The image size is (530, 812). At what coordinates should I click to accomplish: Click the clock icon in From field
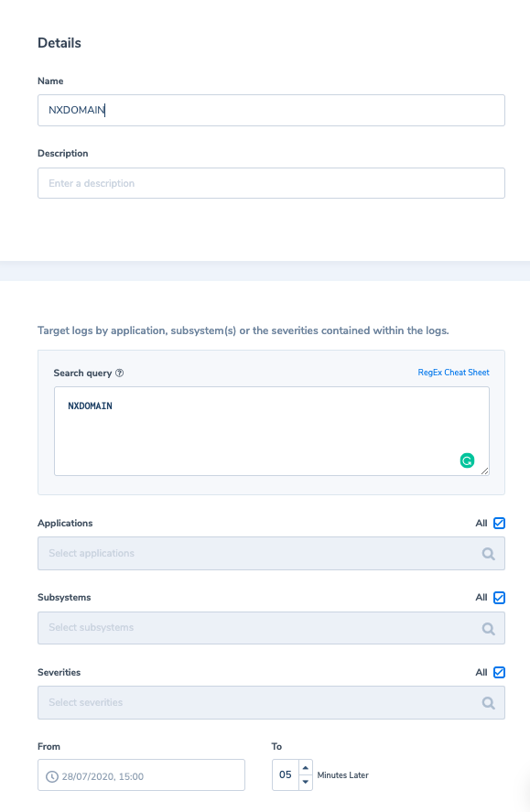52,776
